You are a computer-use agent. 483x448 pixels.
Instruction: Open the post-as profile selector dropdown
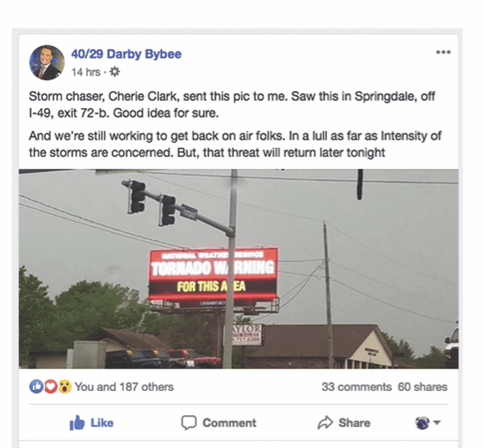[x=427, y=422]
